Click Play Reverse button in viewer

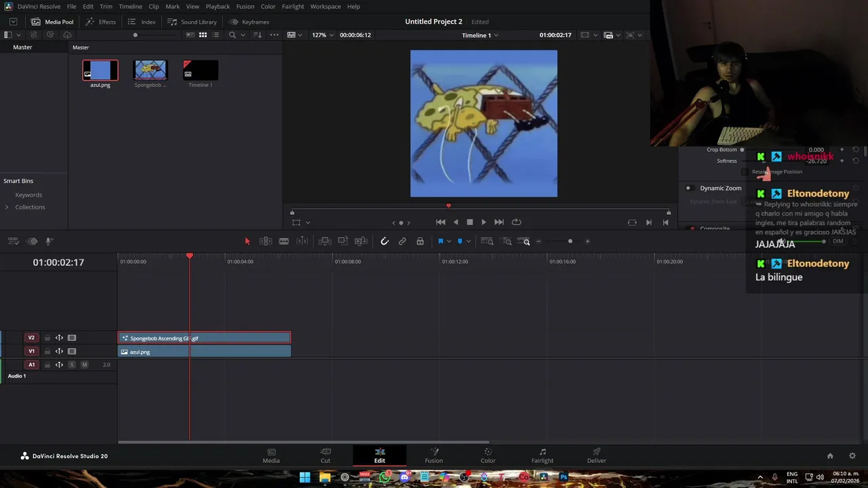coord(455,222)
